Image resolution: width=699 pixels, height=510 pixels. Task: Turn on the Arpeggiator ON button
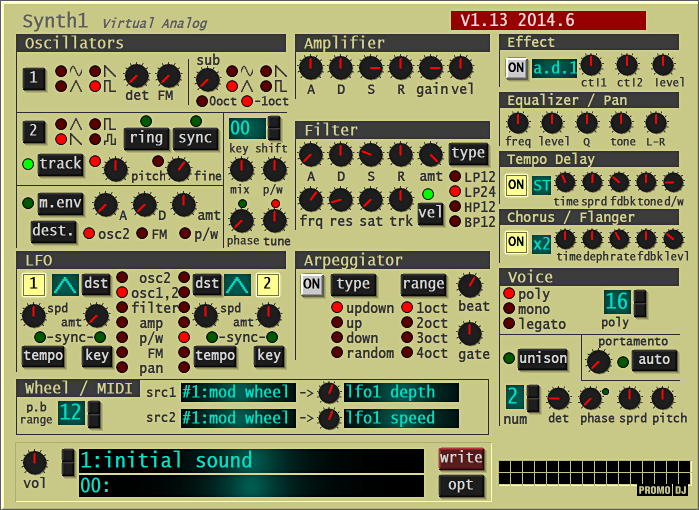312,284
